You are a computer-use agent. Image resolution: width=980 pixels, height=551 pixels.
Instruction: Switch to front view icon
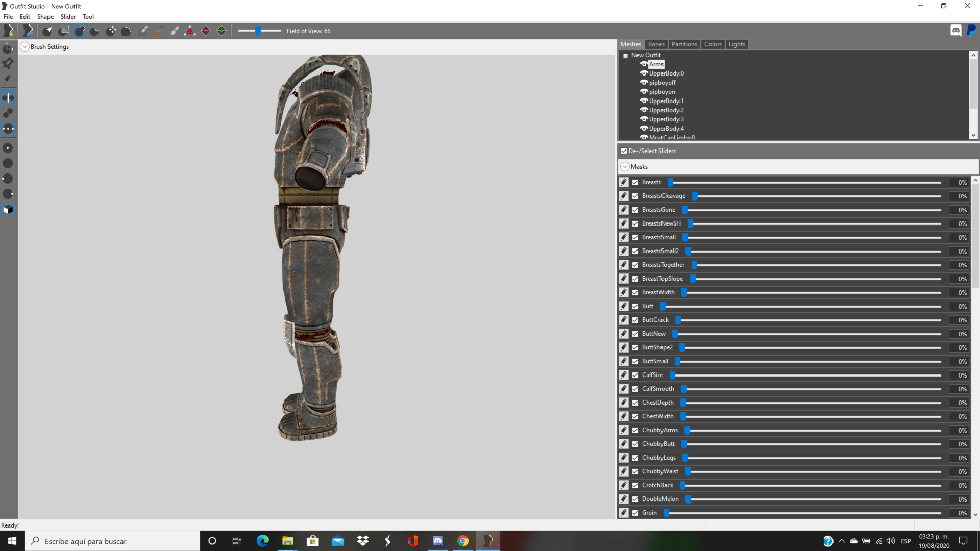[x=8, y=148]
